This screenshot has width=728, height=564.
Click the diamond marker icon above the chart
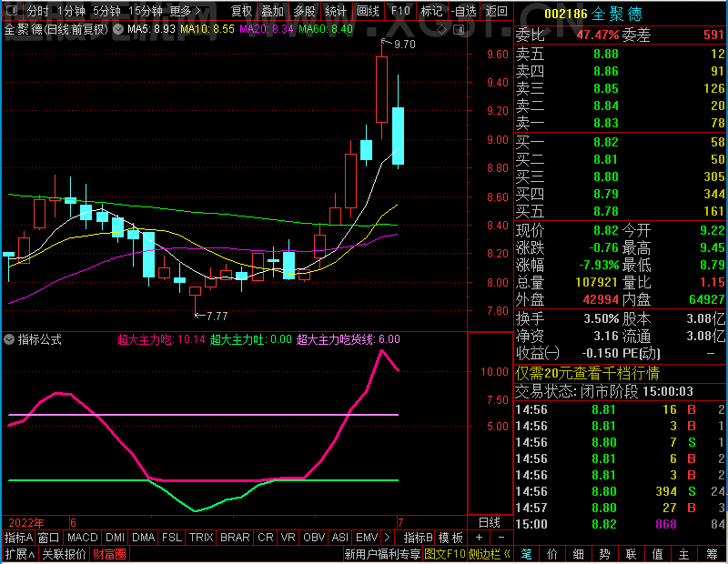[441, 30]
